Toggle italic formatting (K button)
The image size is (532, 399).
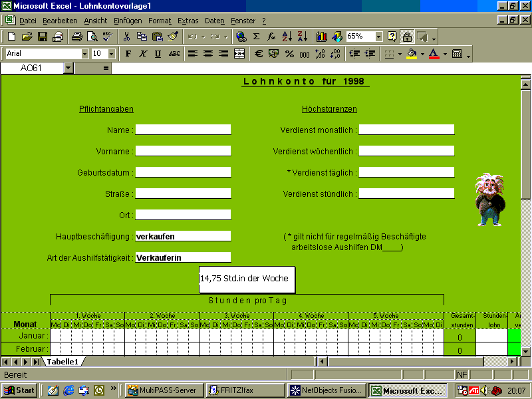[x=143, y=54]
